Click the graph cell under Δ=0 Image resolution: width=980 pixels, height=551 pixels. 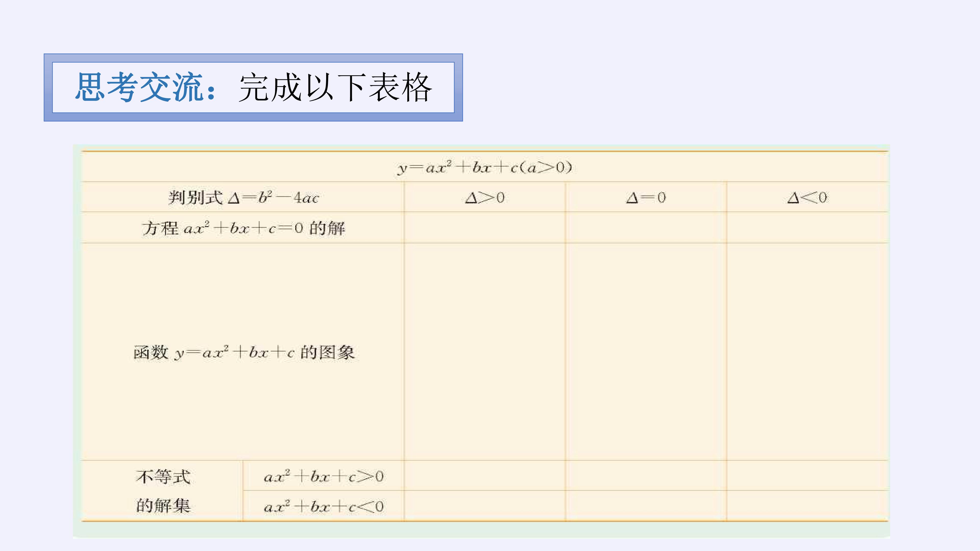click(646, 351)
